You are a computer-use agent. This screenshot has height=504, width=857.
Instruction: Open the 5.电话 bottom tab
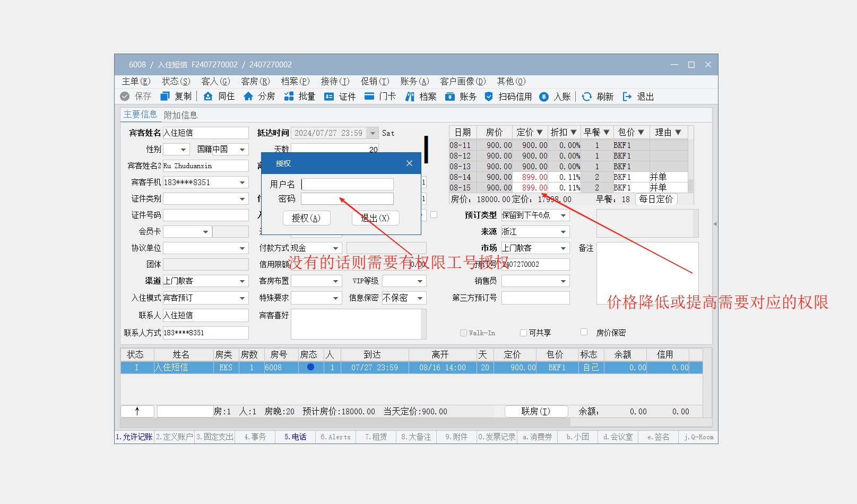coord(296,437)
